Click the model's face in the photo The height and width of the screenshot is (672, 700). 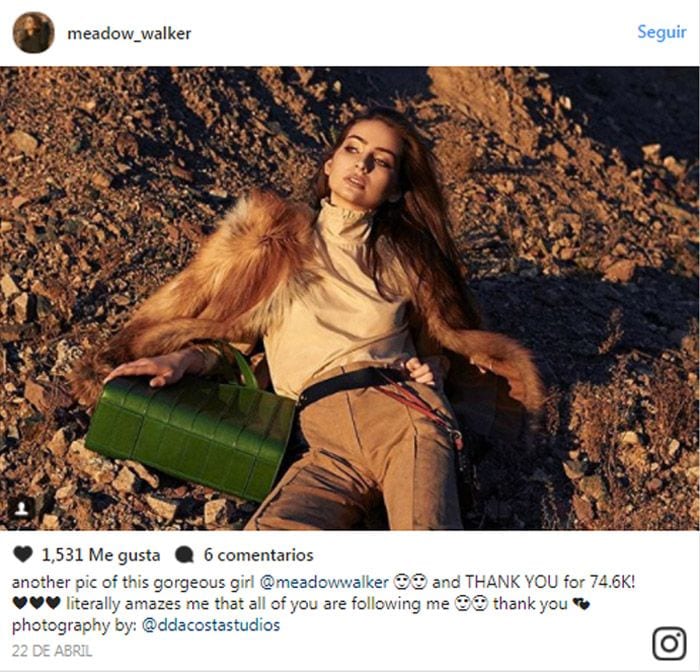click(x=364, y=163)
